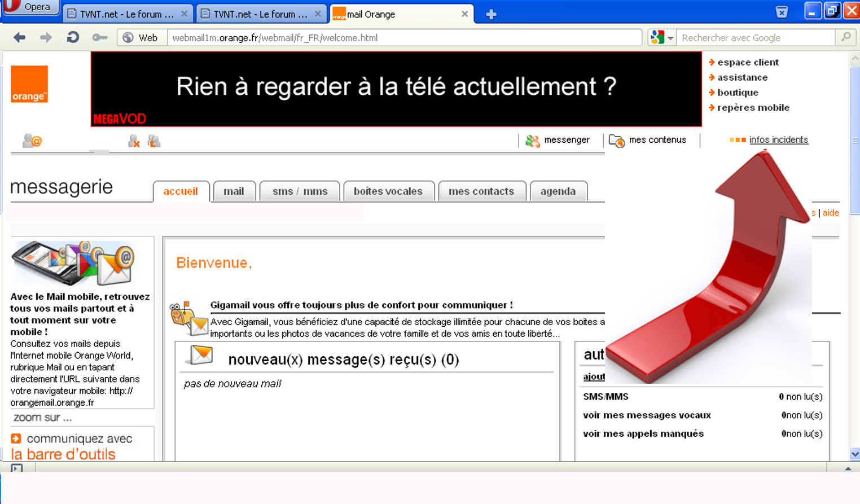Click la barre d'outils heading
The image size is (860, 504).
(x=63, y=454)
